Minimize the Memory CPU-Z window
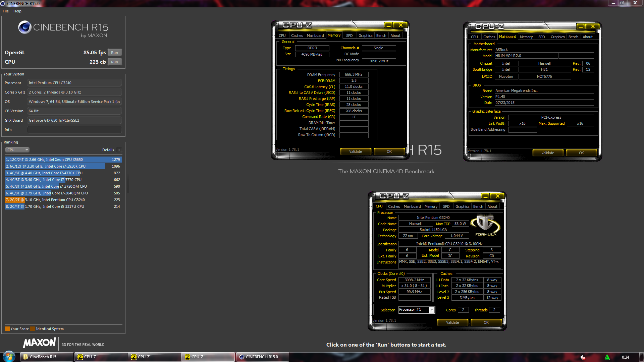Image resolution: width=644 pixels, height=362 pixels. pyautogui.click(x=388, y=25)
